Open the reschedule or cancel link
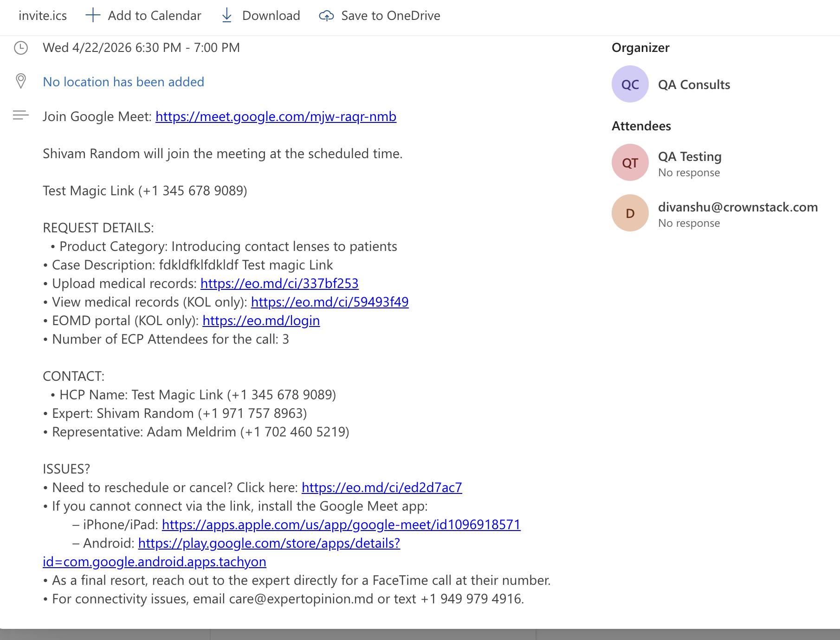 [381, 487]
